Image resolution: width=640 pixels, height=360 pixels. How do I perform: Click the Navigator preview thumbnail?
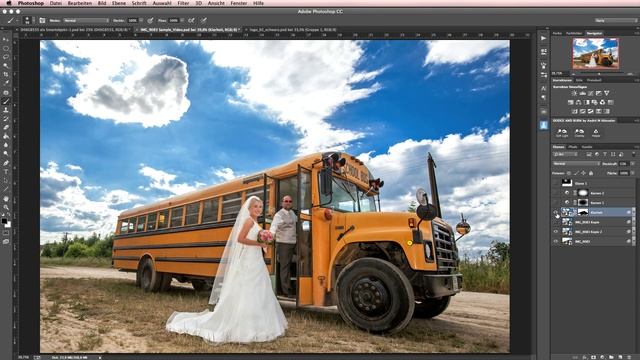[596, 53]
